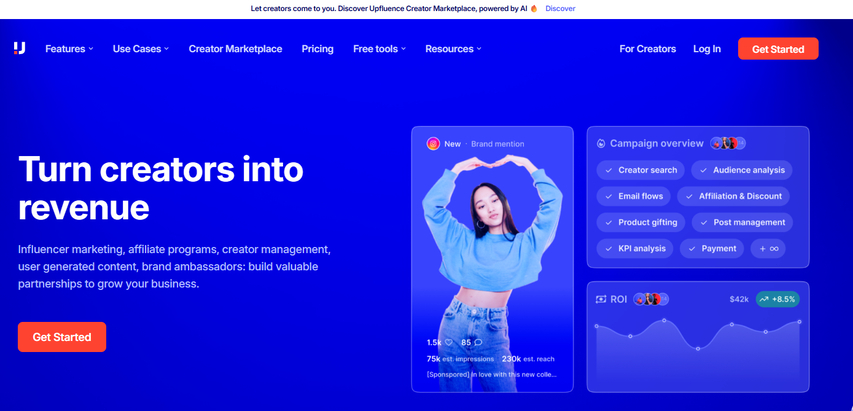Click the fire emoji in the top banner
853x411 pixels.
(x=534, y=9)
